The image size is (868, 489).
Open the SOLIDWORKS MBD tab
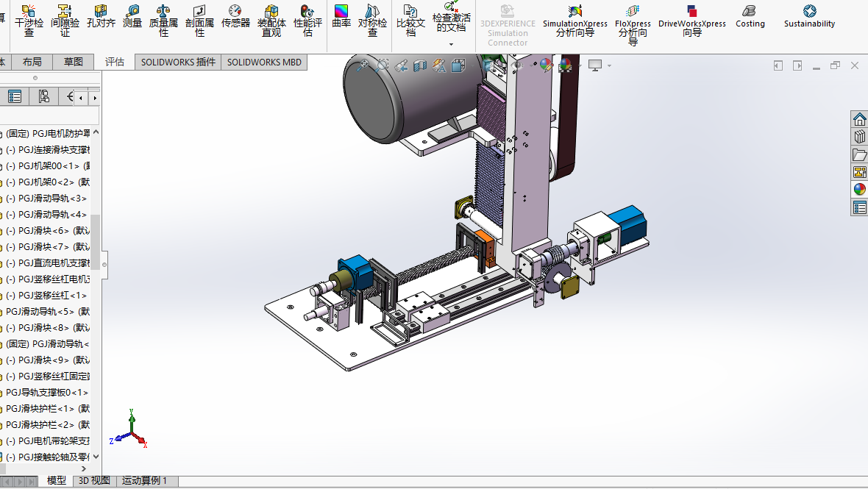(264, 63)
